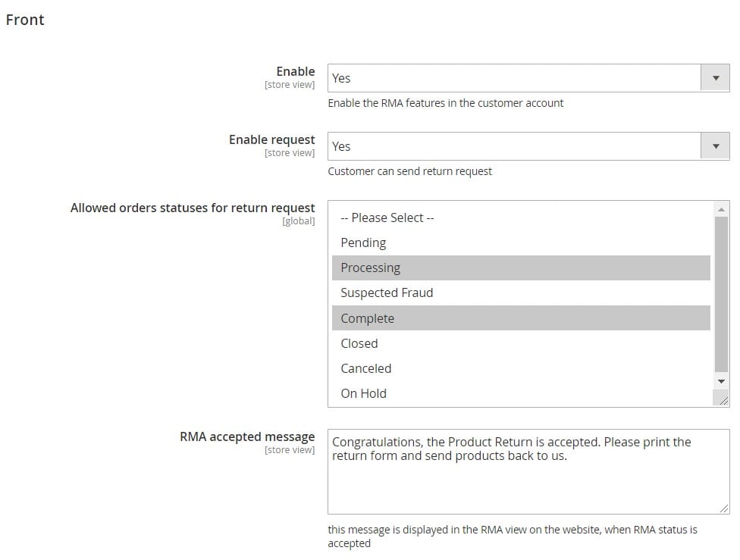
Task: Choose the -- Please Select -- option
Action: point(521,218)
